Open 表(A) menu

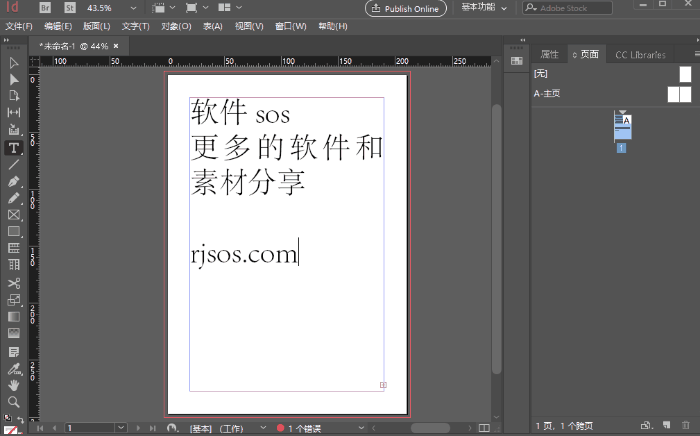[x=213, y=26]
